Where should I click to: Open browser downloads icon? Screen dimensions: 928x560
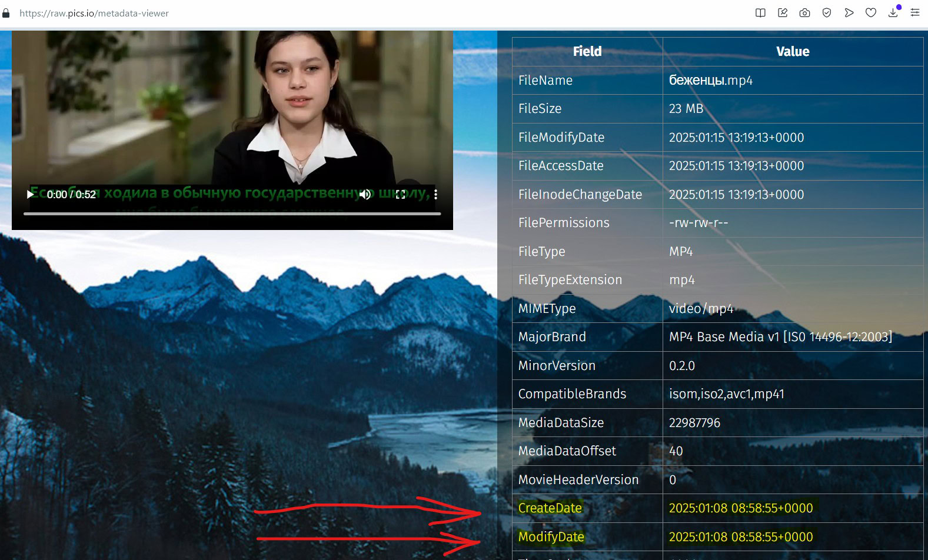(x=893, y=13)
